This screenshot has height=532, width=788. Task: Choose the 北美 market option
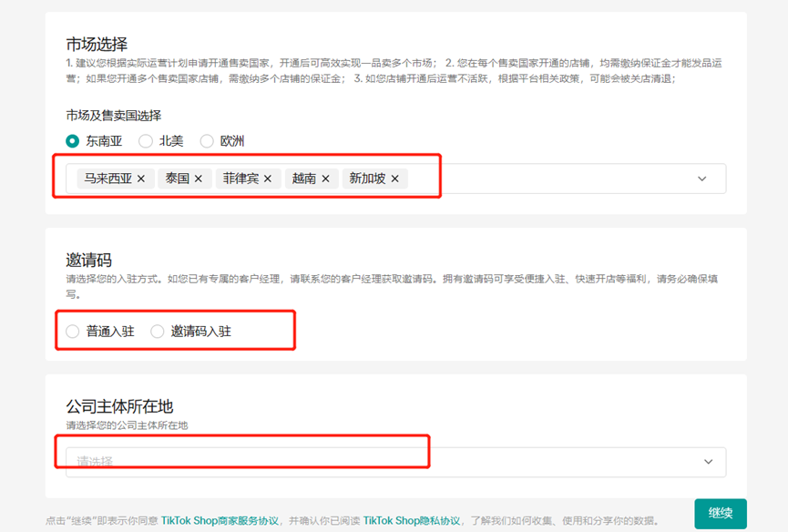146,141
